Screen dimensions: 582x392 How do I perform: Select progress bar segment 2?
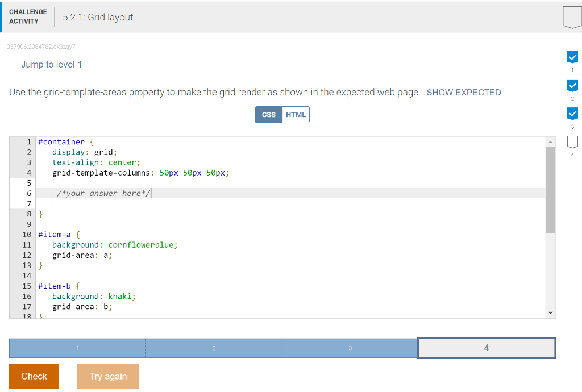214,348
